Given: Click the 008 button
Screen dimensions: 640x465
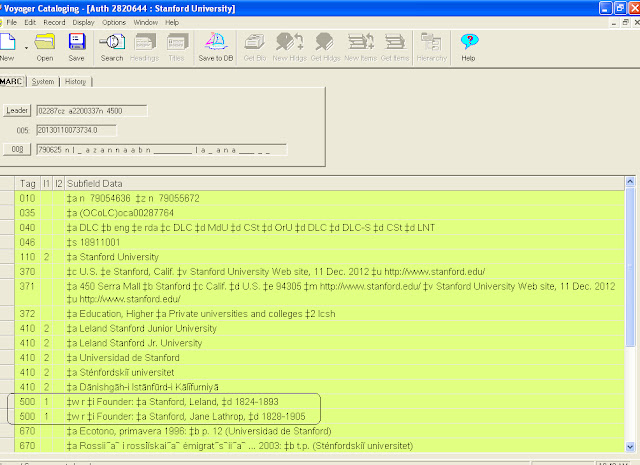Looking at the screenshot, I should (x=17, y=149).
